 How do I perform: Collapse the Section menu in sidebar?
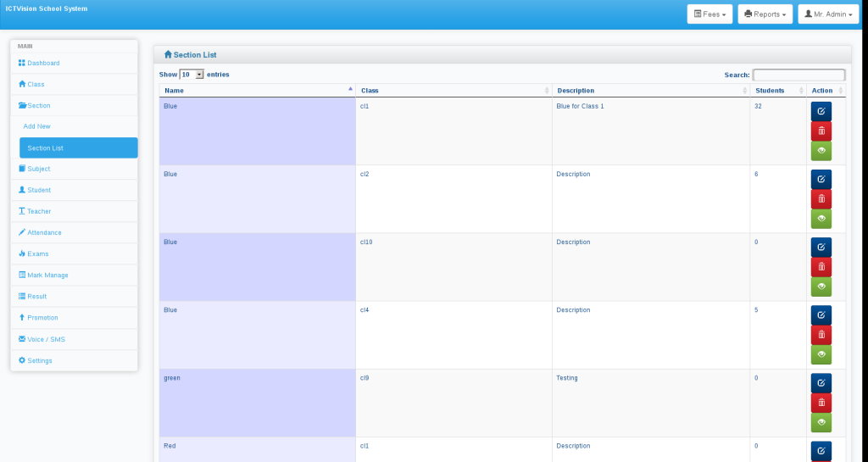tap(75, 105)
